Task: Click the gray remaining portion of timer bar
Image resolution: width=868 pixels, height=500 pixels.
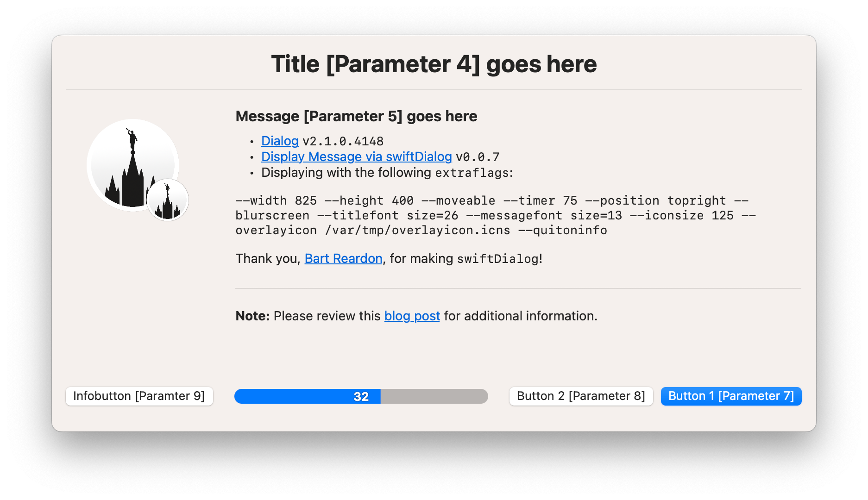Action: click(x=434, y=396)
